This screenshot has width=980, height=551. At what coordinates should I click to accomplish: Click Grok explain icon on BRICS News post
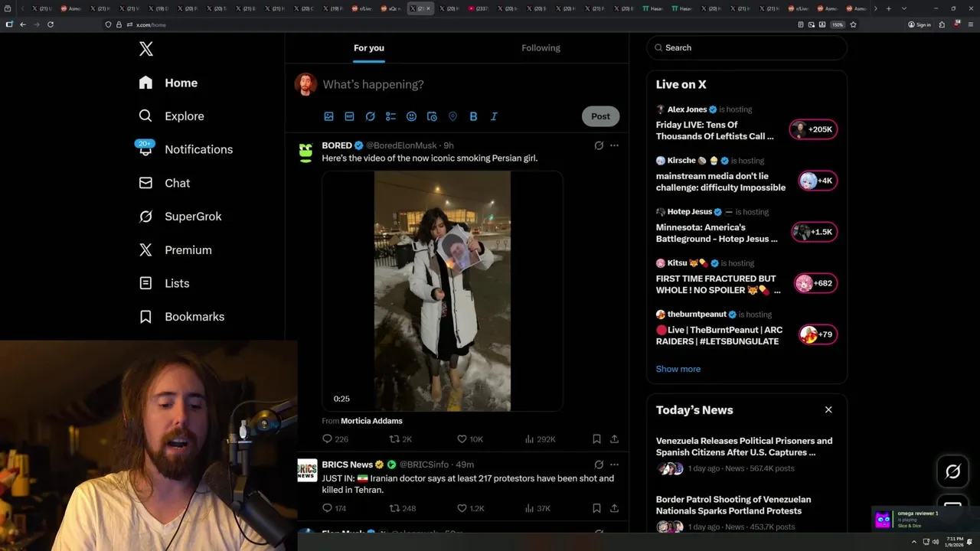tap(599, 465)
